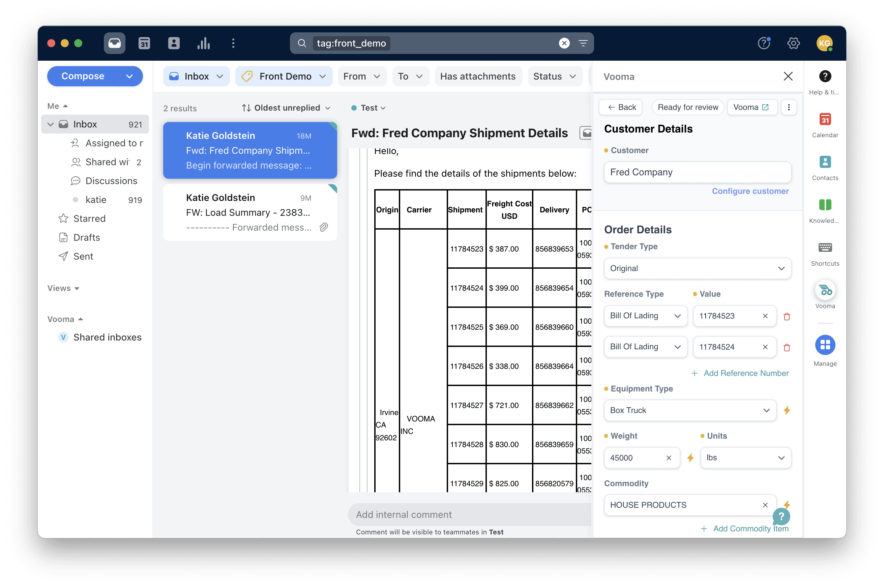This screenshot has width=884, height=588.
Task: Open the Test inbox dropdown above the message
Action: (369, 108)
